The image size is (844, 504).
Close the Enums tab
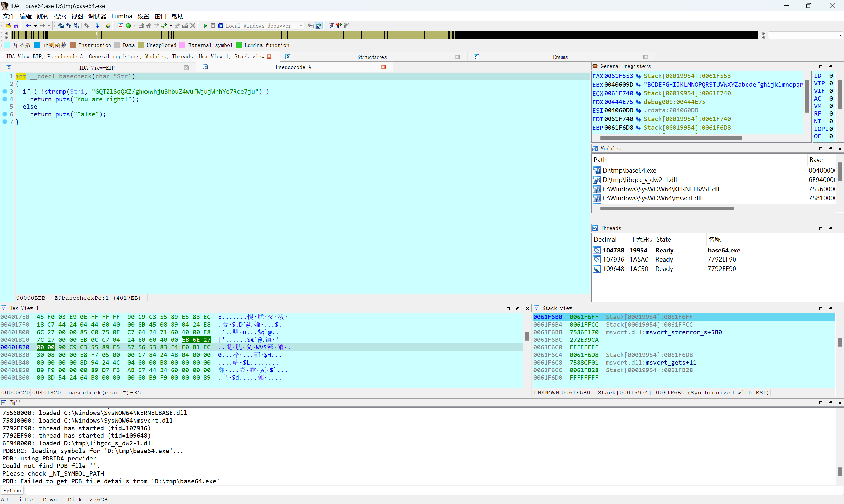[645, 57]
